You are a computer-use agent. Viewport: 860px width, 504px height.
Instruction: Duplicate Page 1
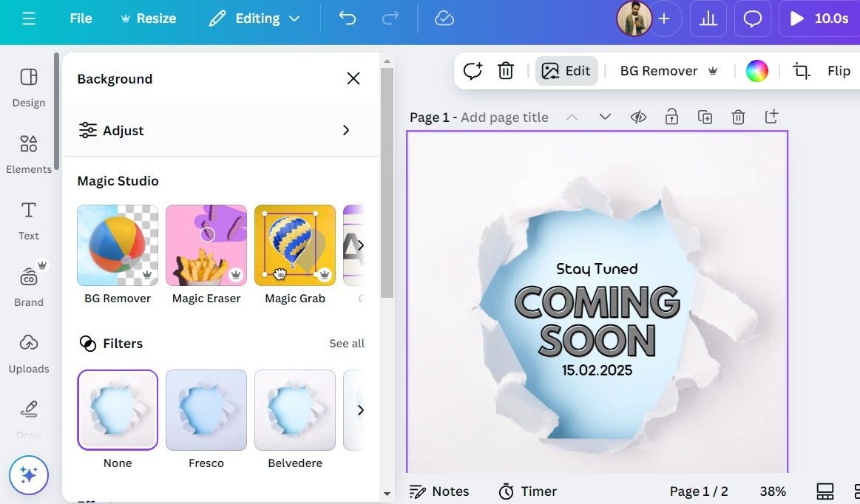point(705,116)
